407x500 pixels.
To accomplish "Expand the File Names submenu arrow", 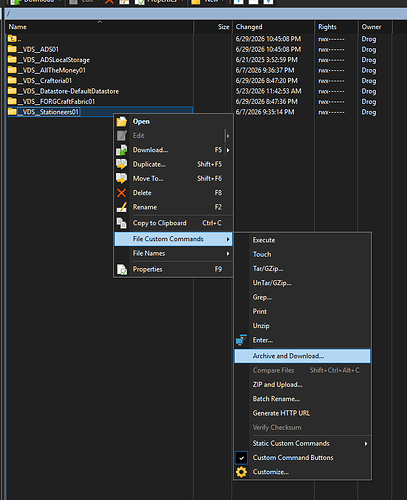I will tap(228, 254).
